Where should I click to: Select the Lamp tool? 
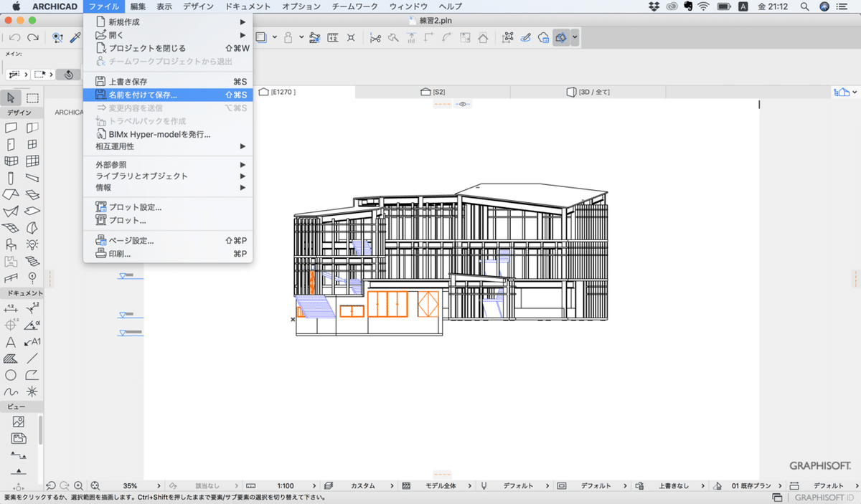coord(32,244)
